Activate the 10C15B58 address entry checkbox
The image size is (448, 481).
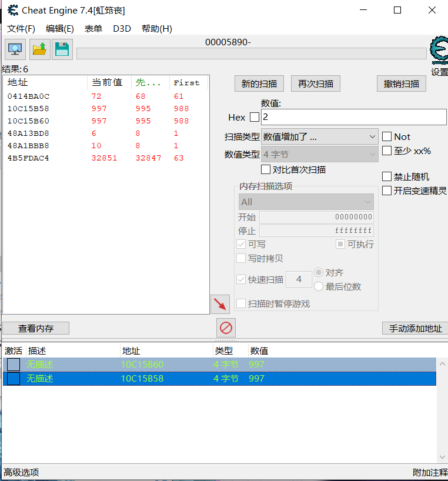pos(14,379)
